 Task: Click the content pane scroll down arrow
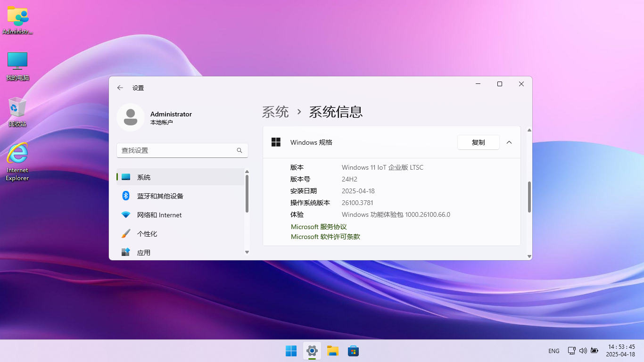[529, 256]
